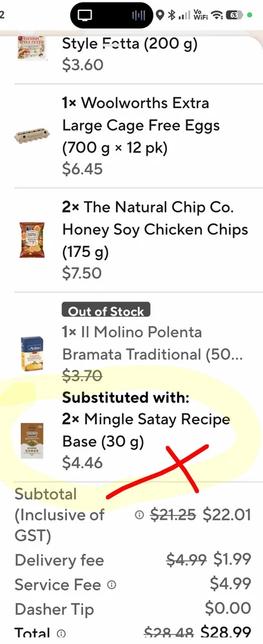
Task: Tap the Subtotal info icon
Action: [x=140, y=515]
